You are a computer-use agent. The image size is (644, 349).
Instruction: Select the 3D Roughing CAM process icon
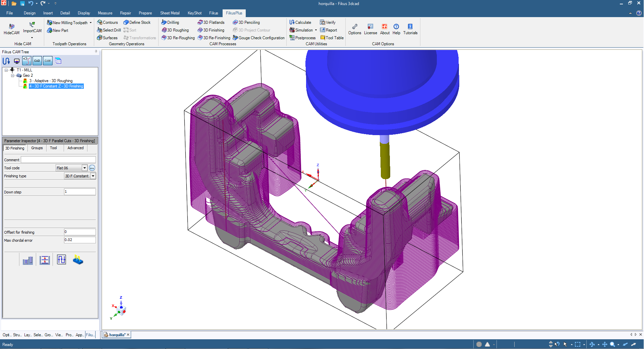pyautogui.click(x=175, y=30)
